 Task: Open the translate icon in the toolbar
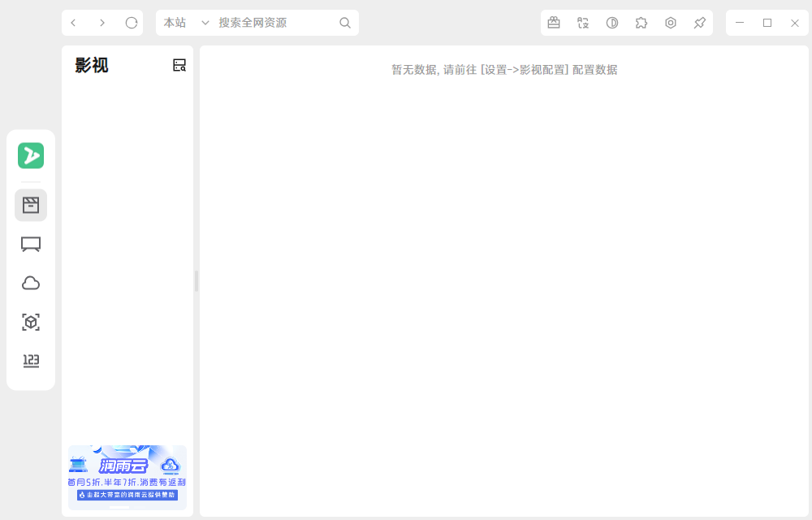click(583, 23)
